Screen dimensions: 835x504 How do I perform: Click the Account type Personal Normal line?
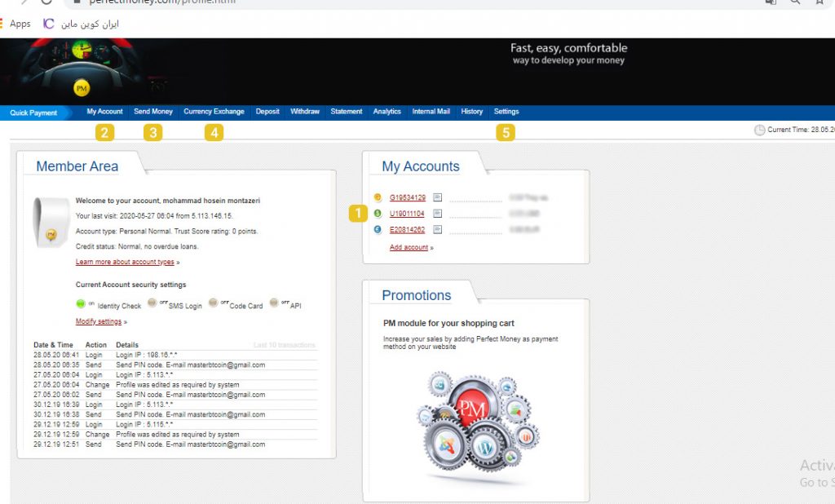(x=166, y=232)
